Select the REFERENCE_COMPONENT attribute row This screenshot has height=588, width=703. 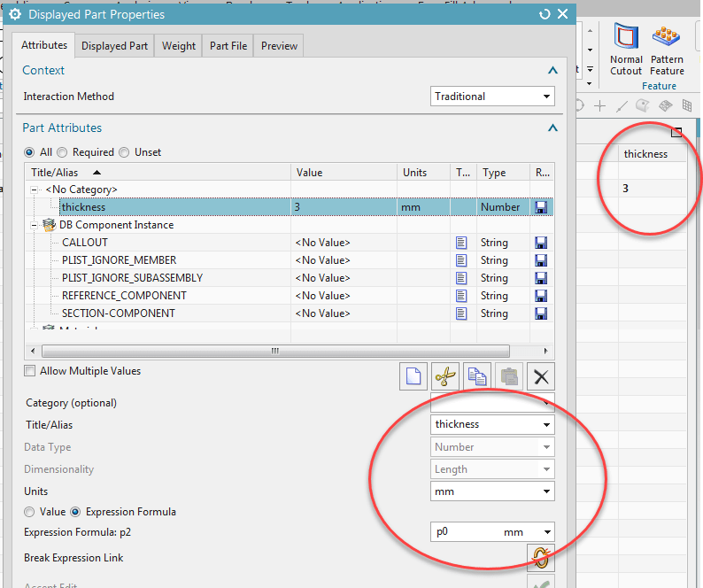[x=290, y=296]
